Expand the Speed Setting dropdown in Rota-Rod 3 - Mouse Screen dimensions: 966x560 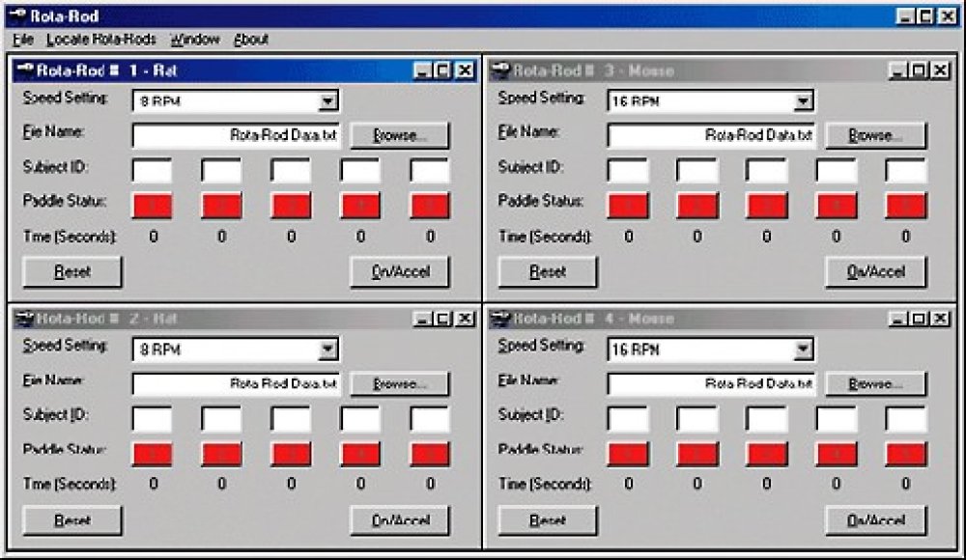pos(803,100)
